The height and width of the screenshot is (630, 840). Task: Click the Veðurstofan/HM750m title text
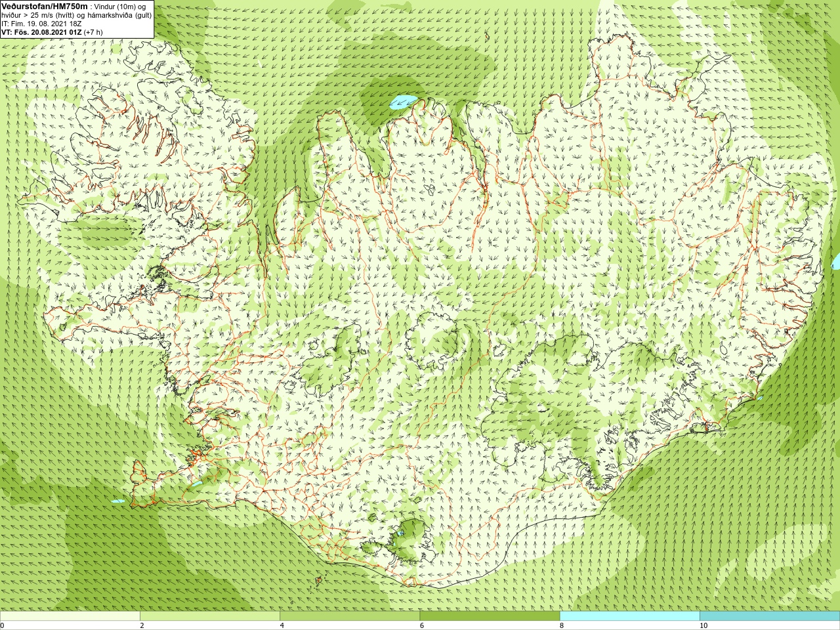tap(45, 6)
